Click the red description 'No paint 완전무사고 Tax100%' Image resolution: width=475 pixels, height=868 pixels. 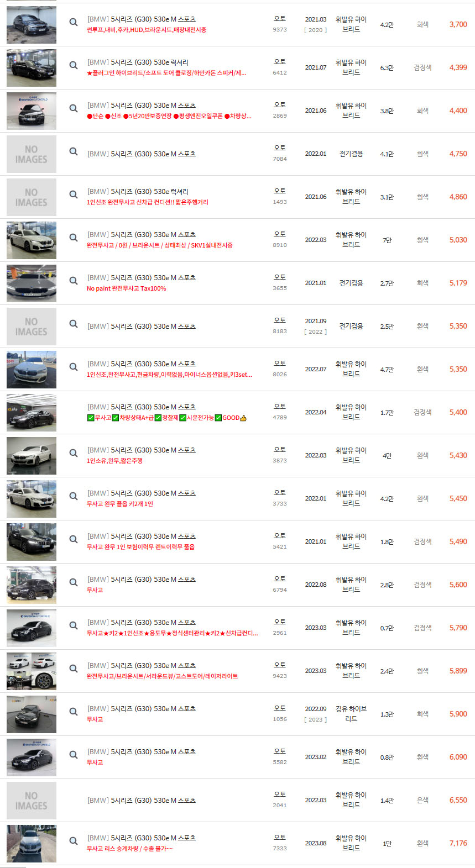126,288
